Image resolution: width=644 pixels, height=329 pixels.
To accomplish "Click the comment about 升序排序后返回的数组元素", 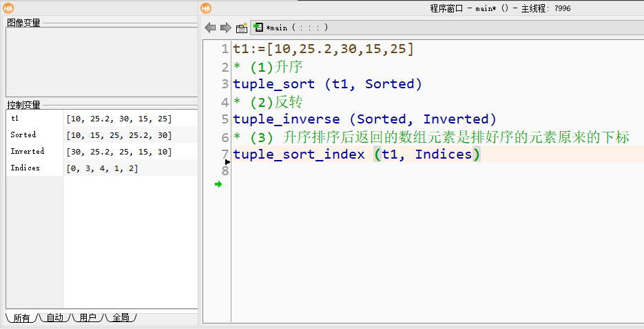I will tap(431, 137).
